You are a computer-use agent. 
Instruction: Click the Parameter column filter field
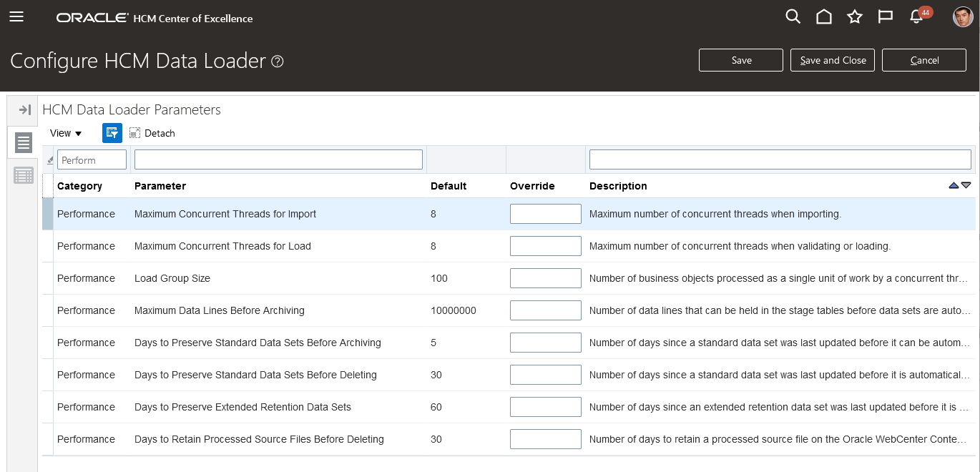tap(278, 159)
